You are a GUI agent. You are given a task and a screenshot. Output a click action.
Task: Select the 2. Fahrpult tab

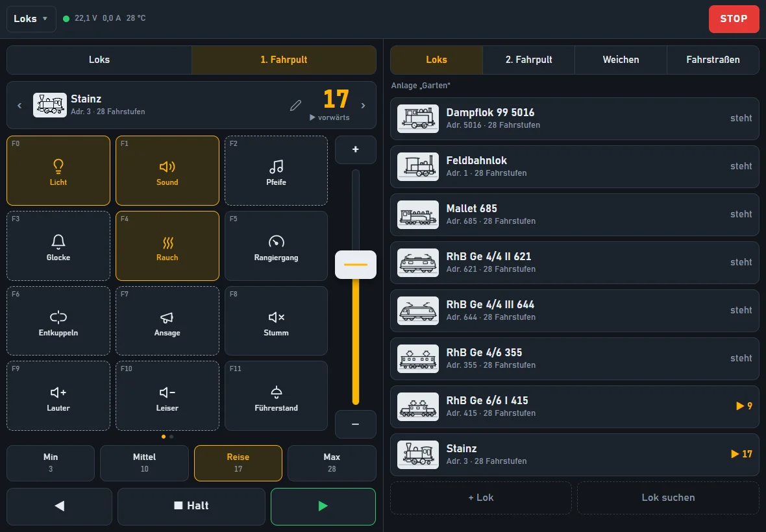[x=528, y=60]
